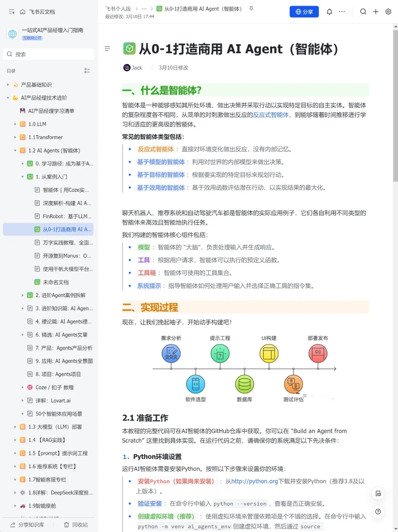
Task: Open the help question-mark icon
Action: 378,512
